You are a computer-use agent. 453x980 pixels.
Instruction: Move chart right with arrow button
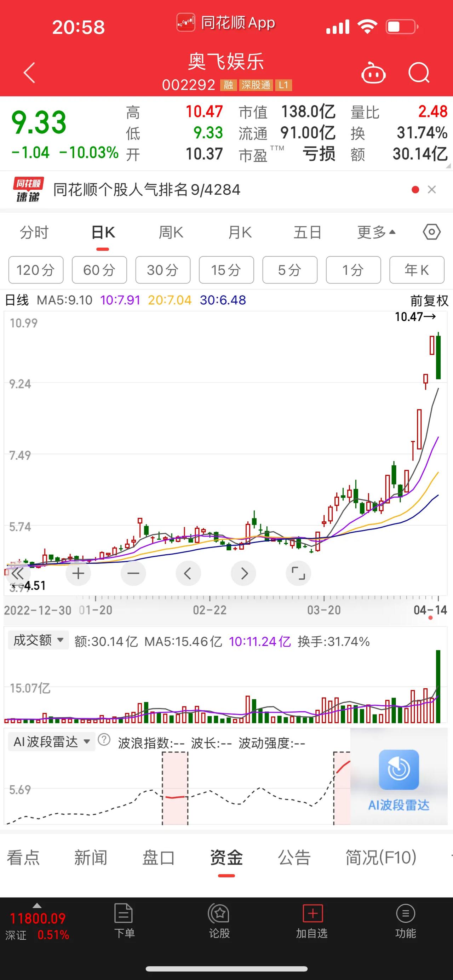click(243, 573)
